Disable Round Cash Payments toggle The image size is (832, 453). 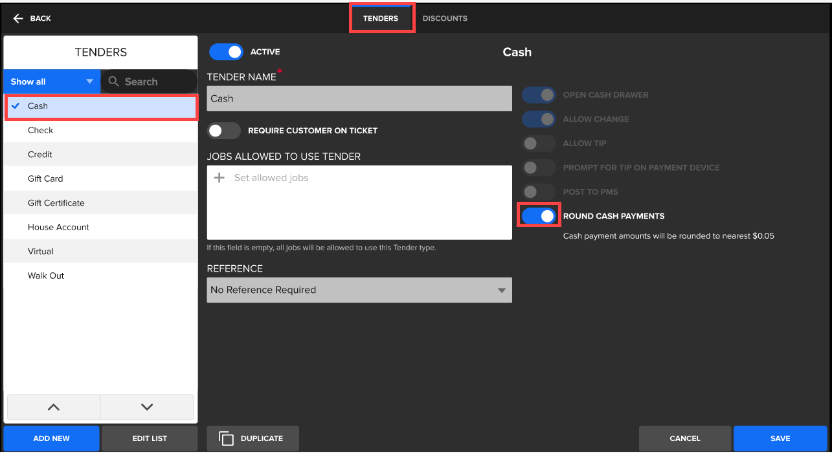point(539,216)
